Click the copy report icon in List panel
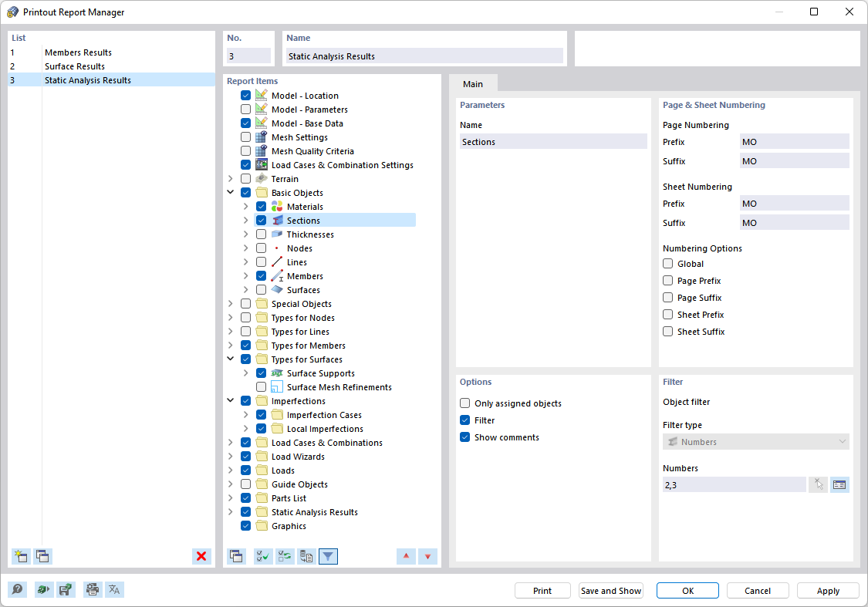This screenshot has height=607, width=868. (42, 556)
